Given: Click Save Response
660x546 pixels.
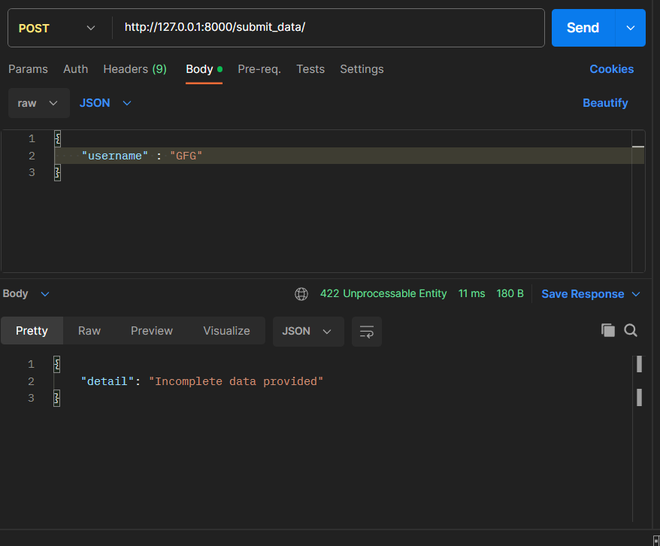Looking at the screenshot, I should pos(583,294).
